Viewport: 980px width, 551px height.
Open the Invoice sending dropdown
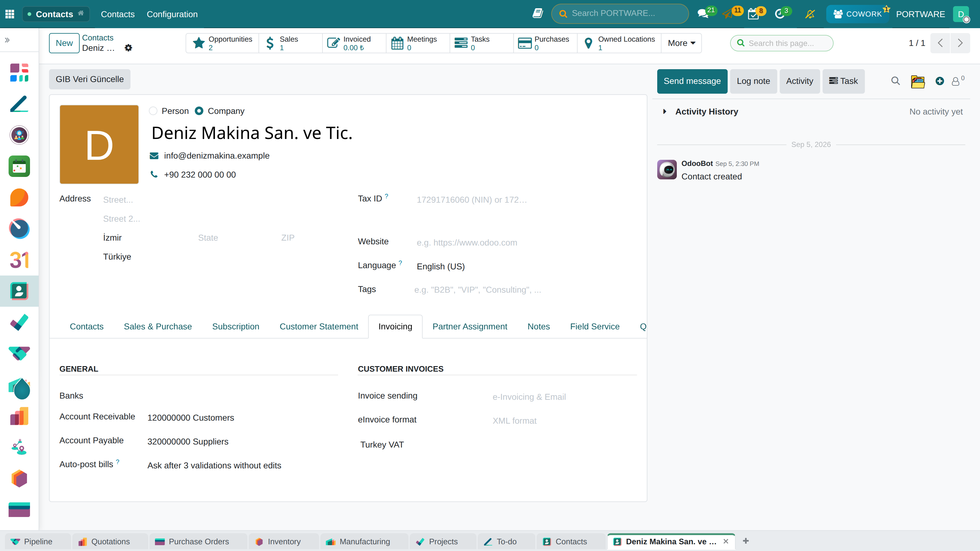tap(564, 397)
